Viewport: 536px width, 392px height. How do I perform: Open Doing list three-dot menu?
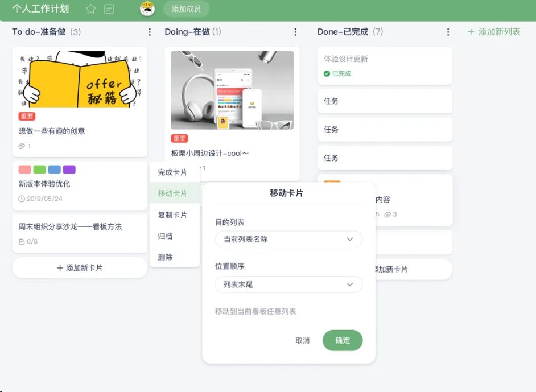tap(295, 32)
